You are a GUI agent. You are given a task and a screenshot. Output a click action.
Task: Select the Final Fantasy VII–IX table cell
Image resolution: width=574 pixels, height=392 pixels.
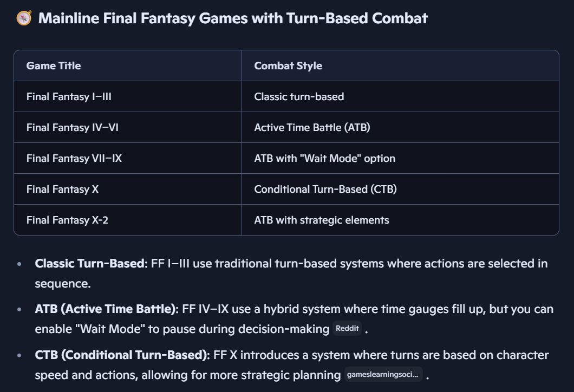click(74, 159)
